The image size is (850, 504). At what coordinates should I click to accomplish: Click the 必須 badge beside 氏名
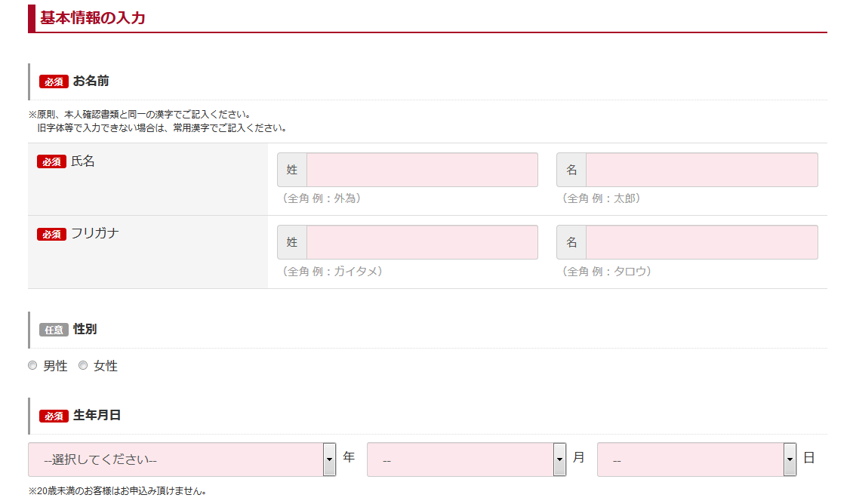click(x=51, y=161)
